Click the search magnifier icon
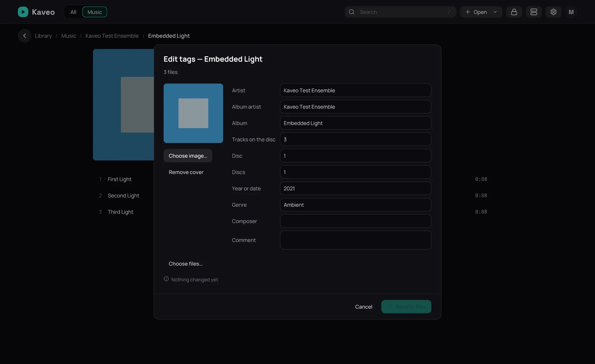Screen dimensions: 595x364 (x=352, y=12)
